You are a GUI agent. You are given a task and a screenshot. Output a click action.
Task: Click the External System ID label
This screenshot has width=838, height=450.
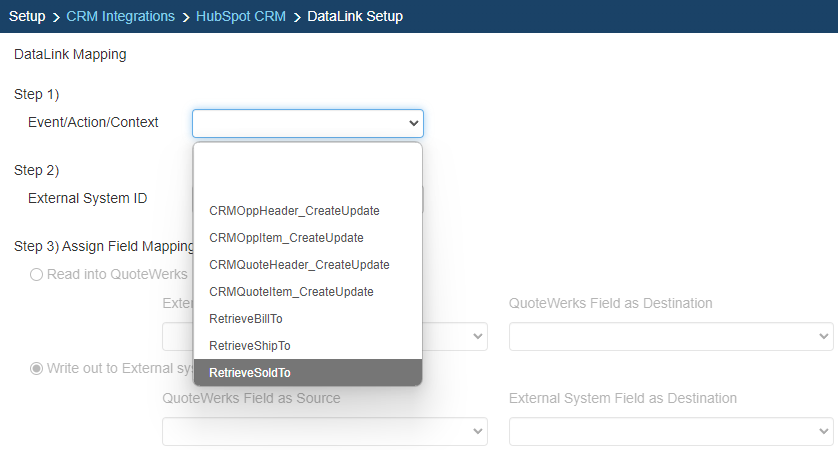tap(88, 198)
